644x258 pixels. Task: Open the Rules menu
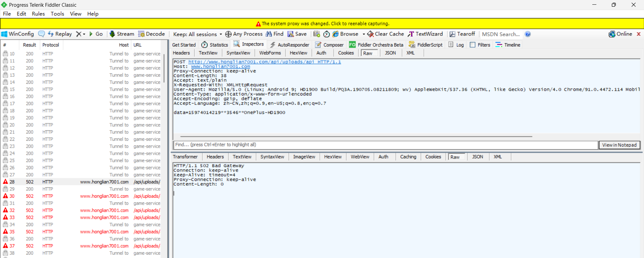click(38, 14)
